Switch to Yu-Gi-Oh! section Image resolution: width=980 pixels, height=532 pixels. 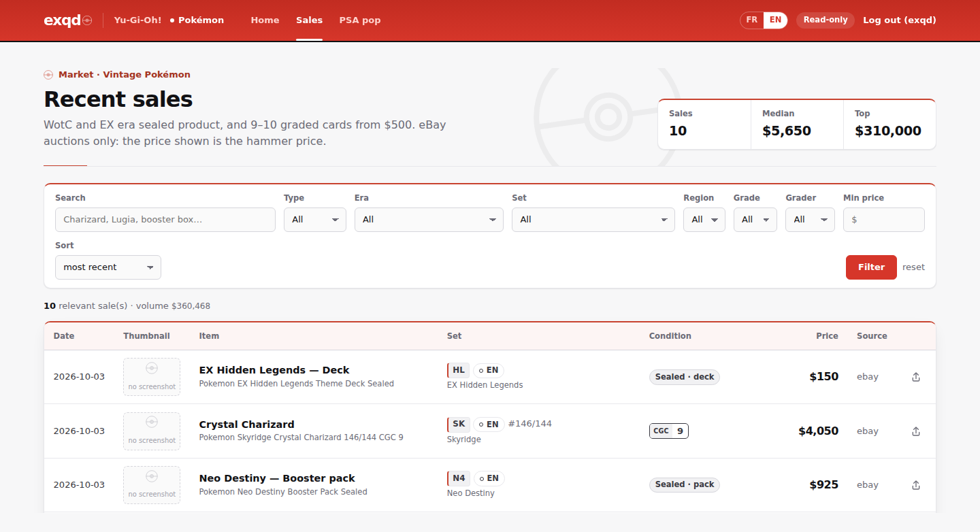(138, 20)
